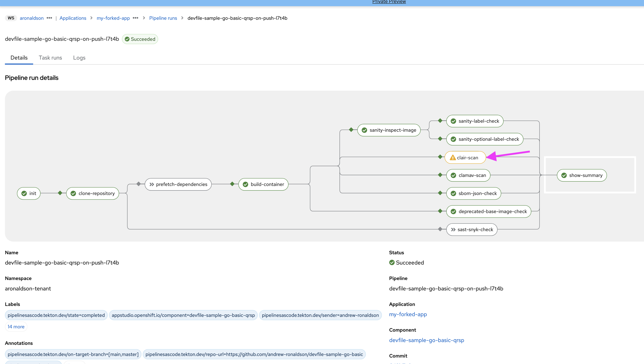Select the skipped prefetch-dependencies task node
Screen dimensions: 644x364
click(x=178, y=184)
